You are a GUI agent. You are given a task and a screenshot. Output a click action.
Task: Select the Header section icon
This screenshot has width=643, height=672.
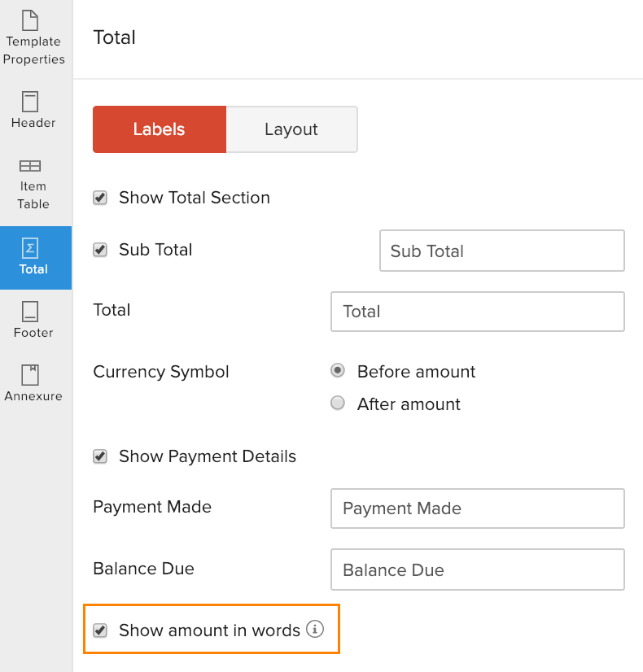tap(33, 108)
